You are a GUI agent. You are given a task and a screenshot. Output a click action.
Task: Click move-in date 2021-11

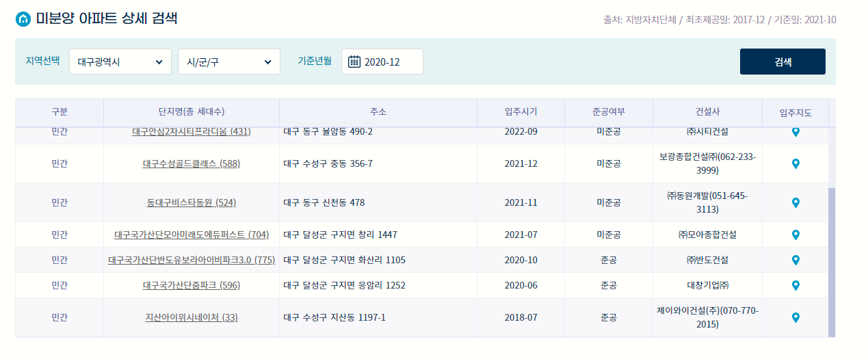(x=521, y=202)
